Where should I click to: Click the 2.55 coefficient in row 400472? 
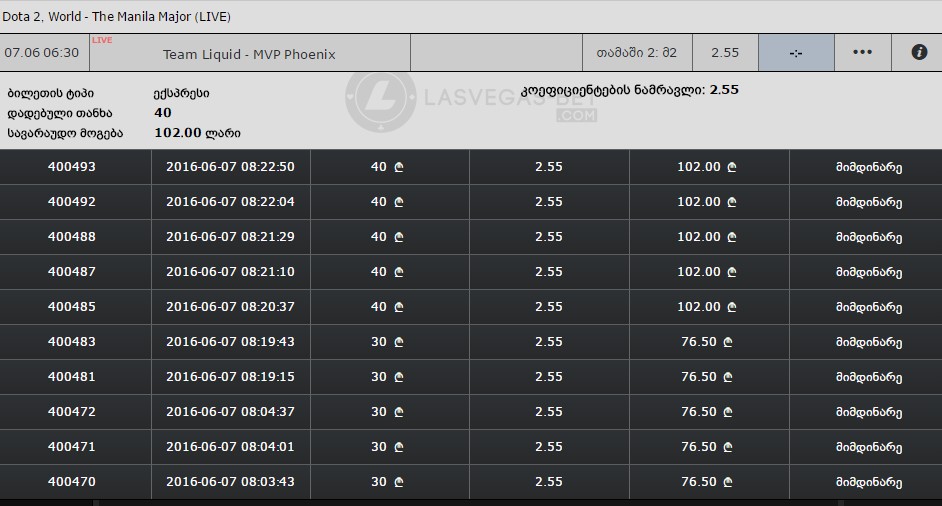(x=548, y=411)
